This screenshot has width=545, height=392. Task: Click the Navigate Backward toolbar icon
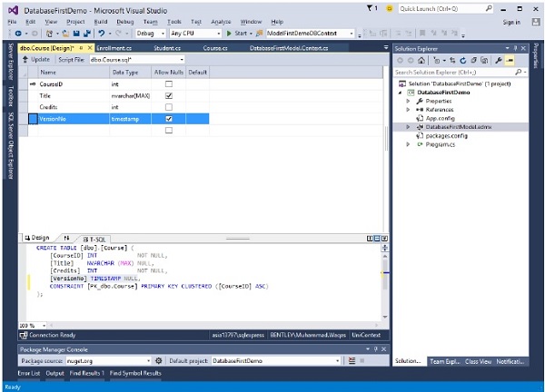tap(20, 34)
